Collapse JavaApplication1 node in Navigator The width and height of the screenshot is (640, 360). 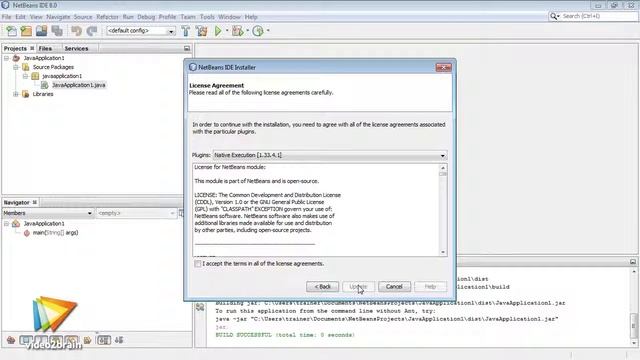pyautogui.click(x=7, y=223)
